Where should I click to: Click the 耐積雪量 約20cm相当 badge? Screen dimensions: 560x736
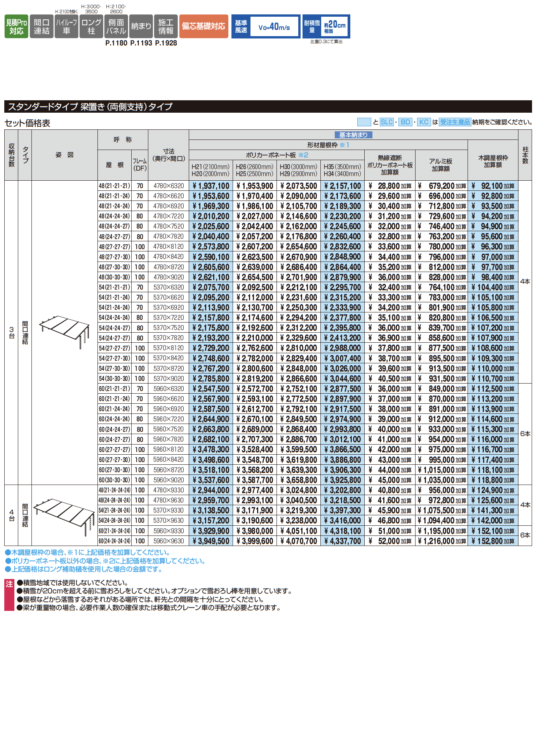(x=326, y=26)
